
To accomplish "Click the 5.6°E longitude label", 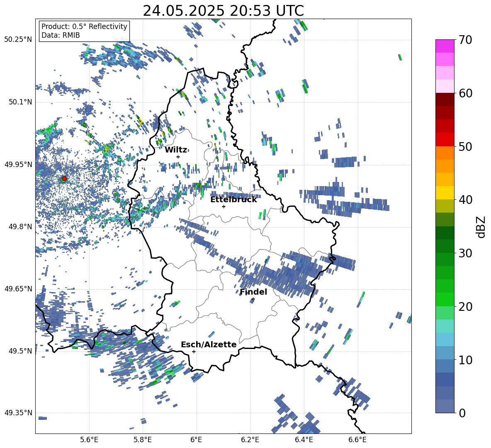I will pyautogui.click(x=89, y=440).
